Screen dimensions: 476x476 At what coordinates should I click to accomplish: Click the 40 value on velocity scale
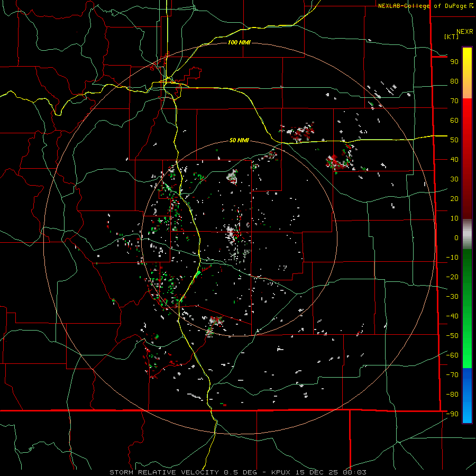[454, 159]
